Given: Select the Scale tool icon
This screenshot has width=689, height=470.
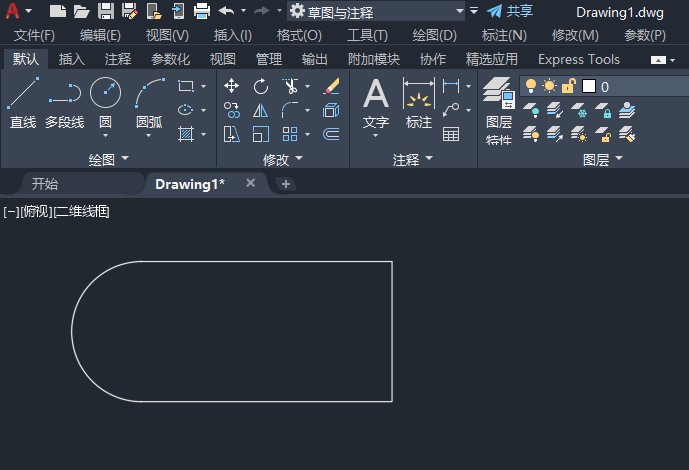Looking at the screenshot, I should (x=261, y=134).
